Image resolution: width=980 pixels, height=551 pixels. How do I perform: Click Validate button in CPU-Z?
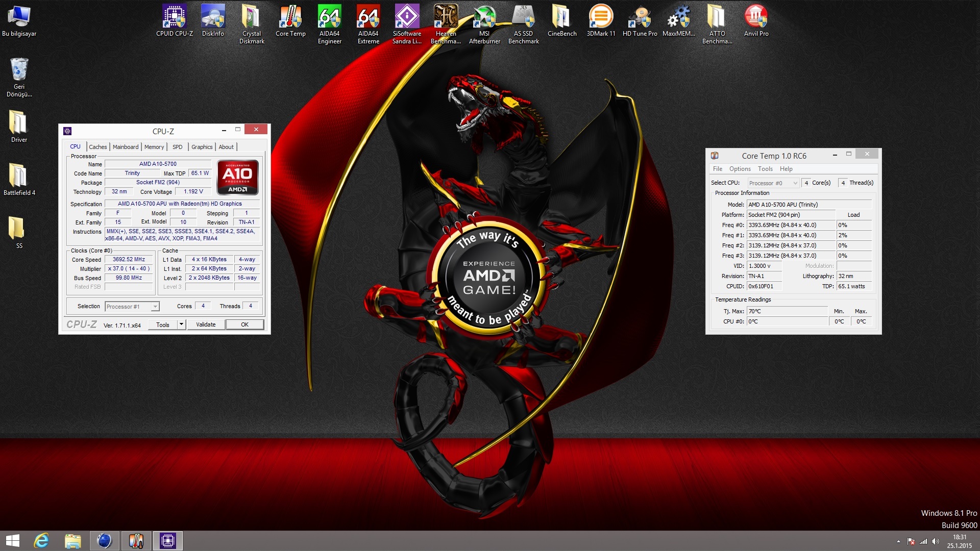(x=206, y=324)
